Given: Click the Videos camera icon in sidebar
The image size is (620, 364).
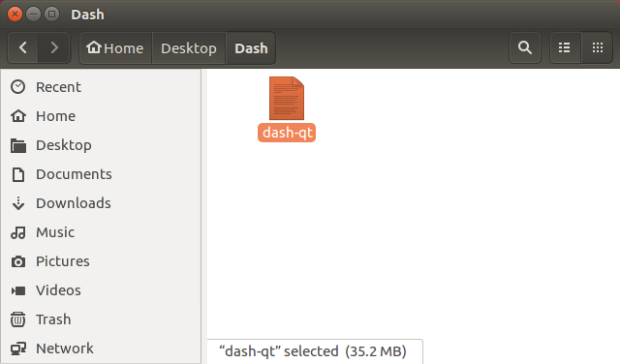Looking at the screenshot, I should [x=17, y=290].
